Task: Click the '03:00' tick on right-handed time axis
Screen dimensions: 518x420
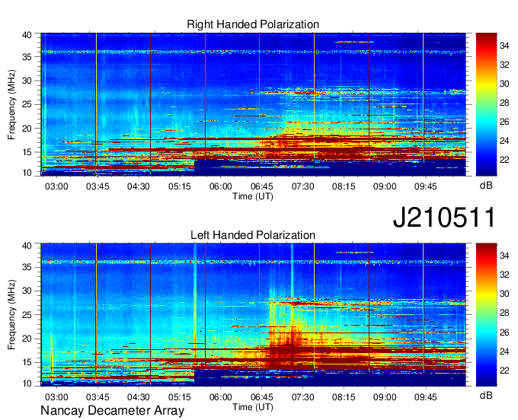Action: (x=56, y=186)
